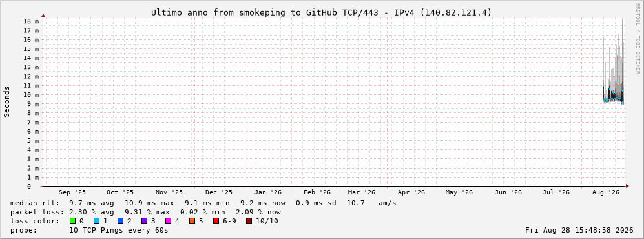Click the packet loss statistics line
Image resolution: width=644 pixels, height=239 pixels.
[x=145, y=212]
